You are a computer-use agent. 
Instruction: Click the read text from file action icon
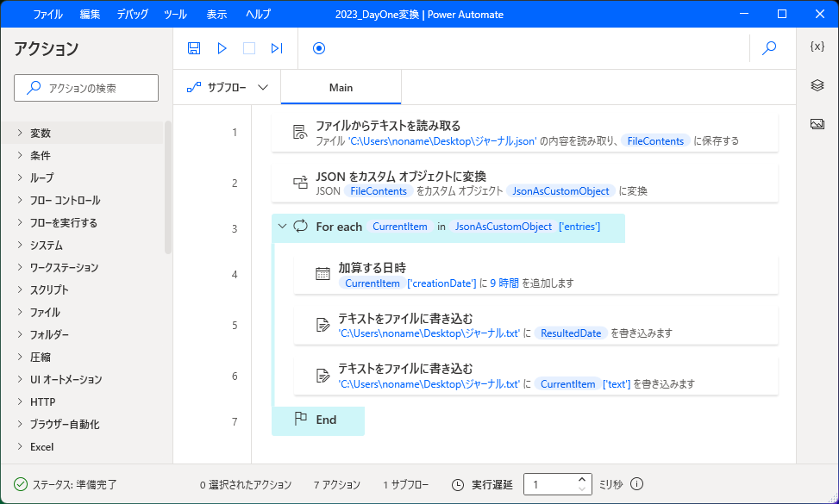pyautogui.click(x=300, y=132)
